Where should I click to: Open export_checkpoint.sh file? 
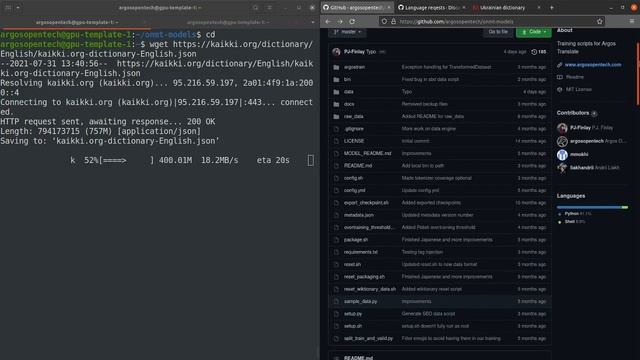(x=366, y=202)
